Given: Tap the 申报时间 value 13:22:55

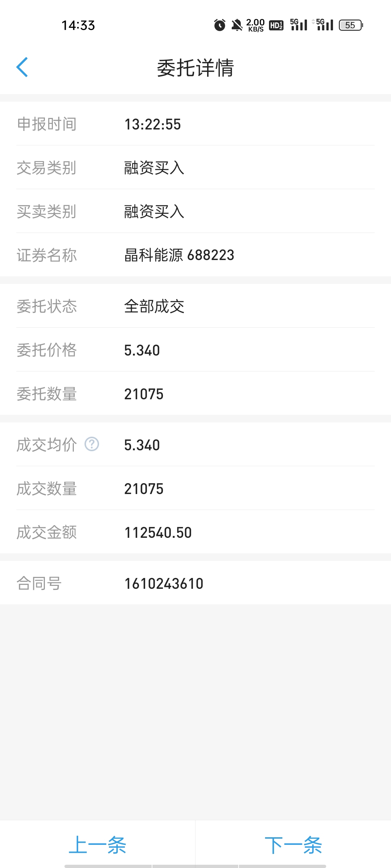Looking at the screenshot, I should 152,124.
